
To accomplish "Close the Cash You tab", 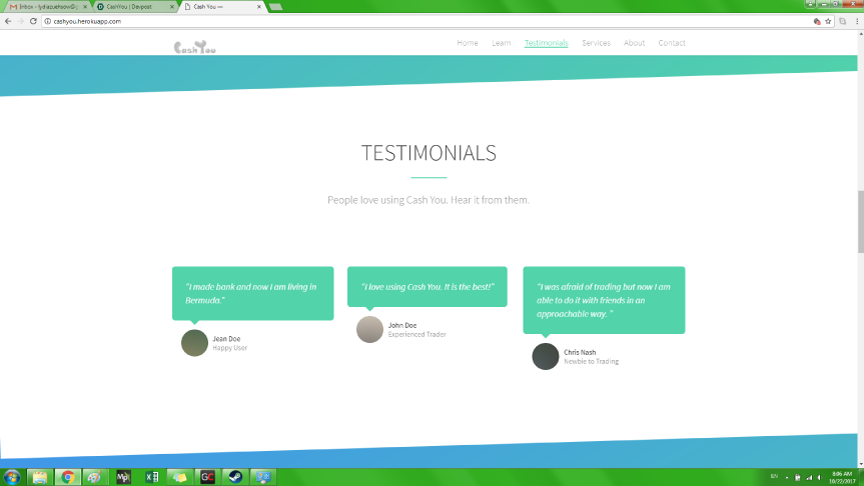I will 259,7.
